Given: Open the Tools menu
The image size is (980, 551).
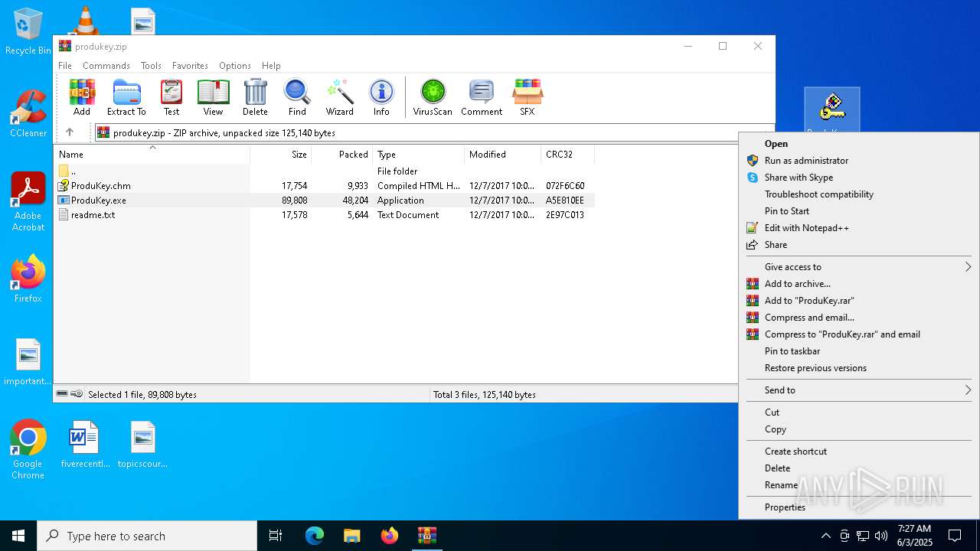Looking at the screenshot, I should point(151,66).
